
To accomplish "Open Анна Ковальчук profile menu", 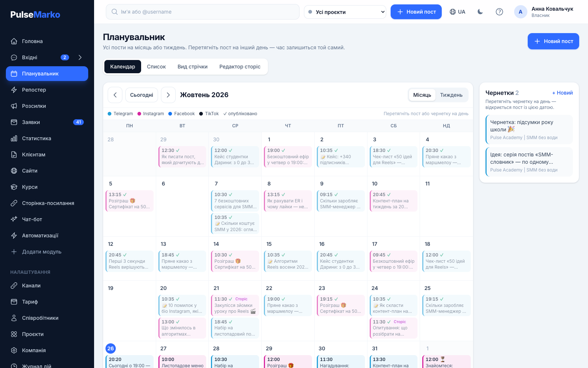I will (x=544, y=12).
